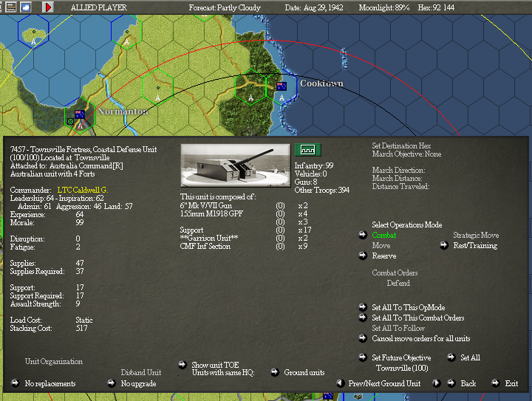The image size is (532, 401).
Task: Click the Forecast: Partly Cloudy display
Action: tap(225, 7)
